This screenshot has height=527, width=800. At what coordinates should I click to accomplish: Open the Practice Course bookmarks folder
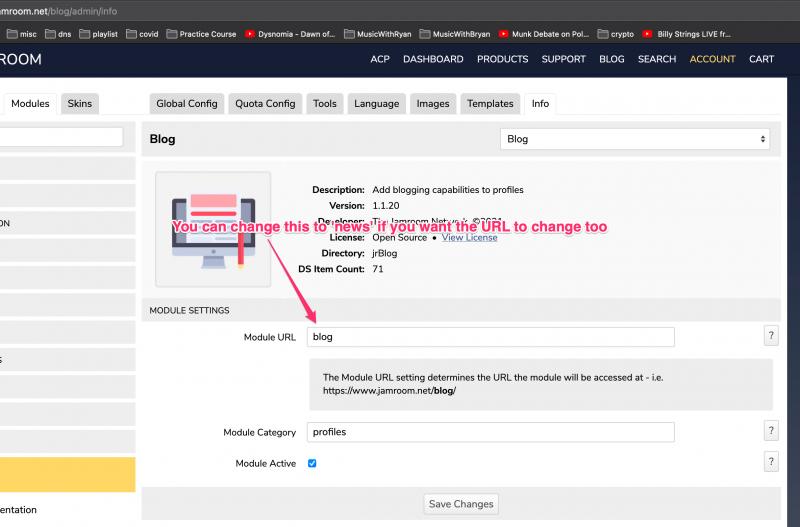201,33
